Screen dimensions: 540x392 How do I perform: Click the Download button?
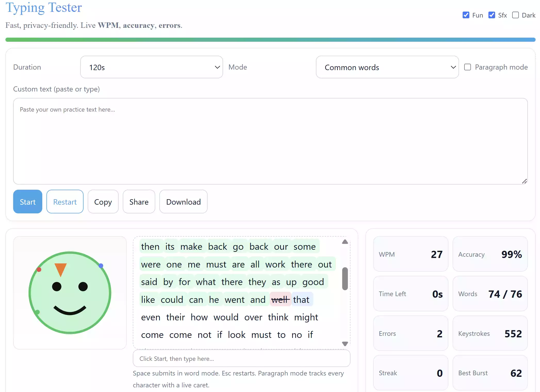click(x=183, y=202)
